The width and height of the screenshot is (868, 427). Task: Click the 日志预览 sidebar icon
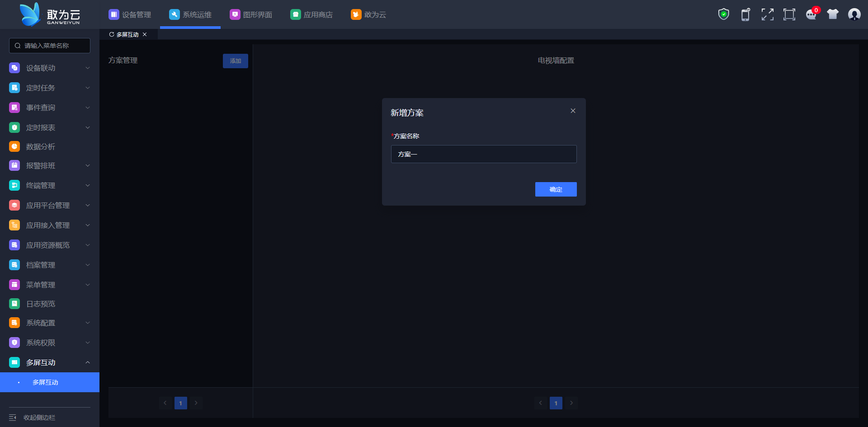point(14,304)
